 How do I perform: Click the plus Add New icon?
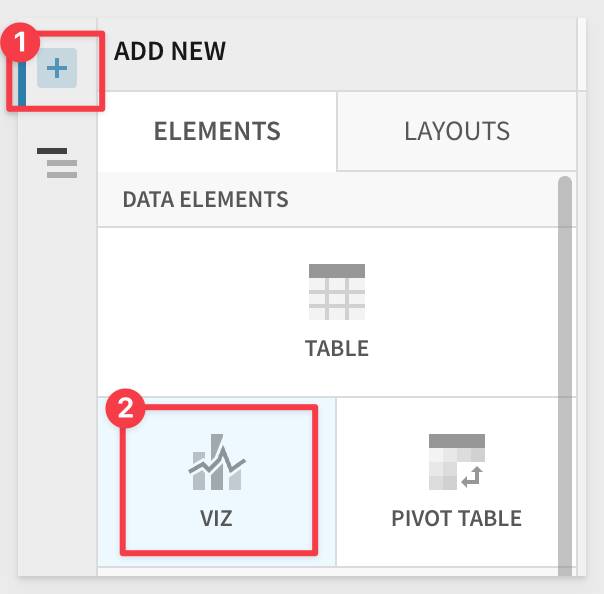tap(57, 69)
